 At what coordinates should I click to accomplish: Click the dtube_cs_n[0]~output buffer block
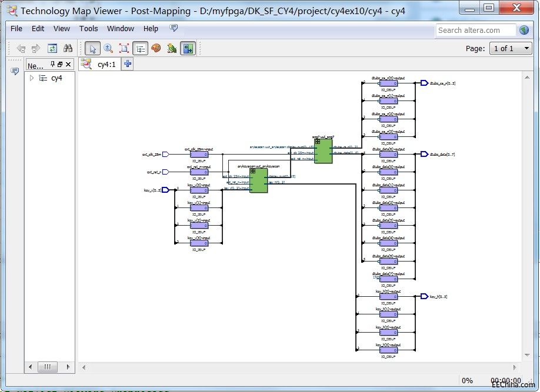point(388,83)
